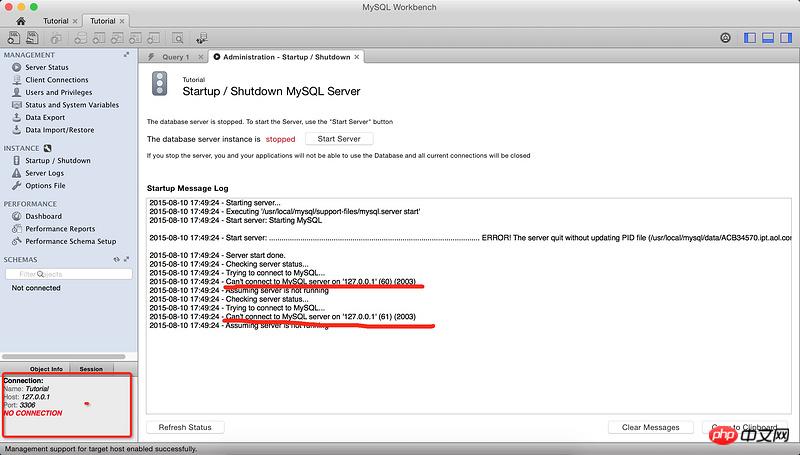Close the Query 1 tab
The height and width of the screenshot is (455, 800).
pos(201,57)
